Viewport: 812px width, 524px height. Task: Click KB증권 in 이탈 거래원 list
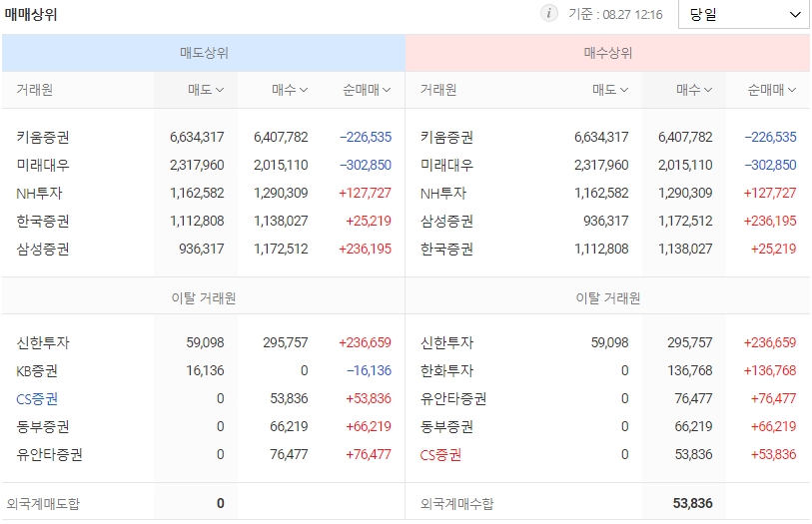pos(37,371)
